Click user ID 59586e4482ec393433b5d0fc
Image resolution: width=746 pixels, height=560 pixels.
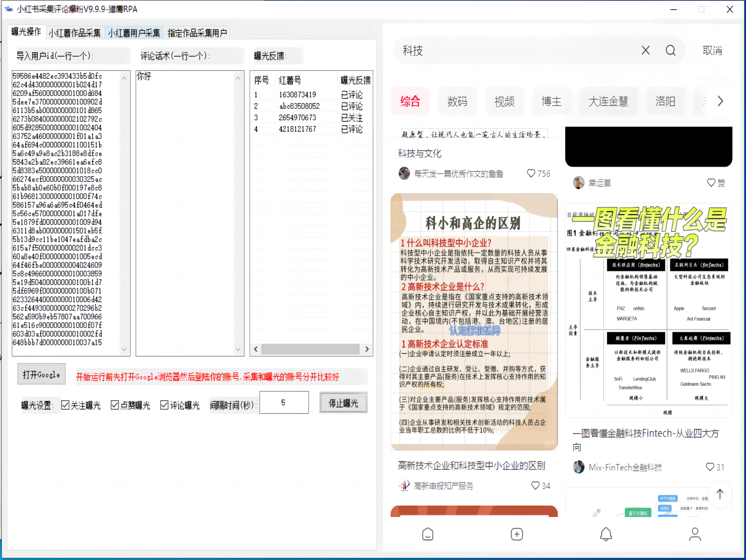pyautogui.click(x=57, y=76)
